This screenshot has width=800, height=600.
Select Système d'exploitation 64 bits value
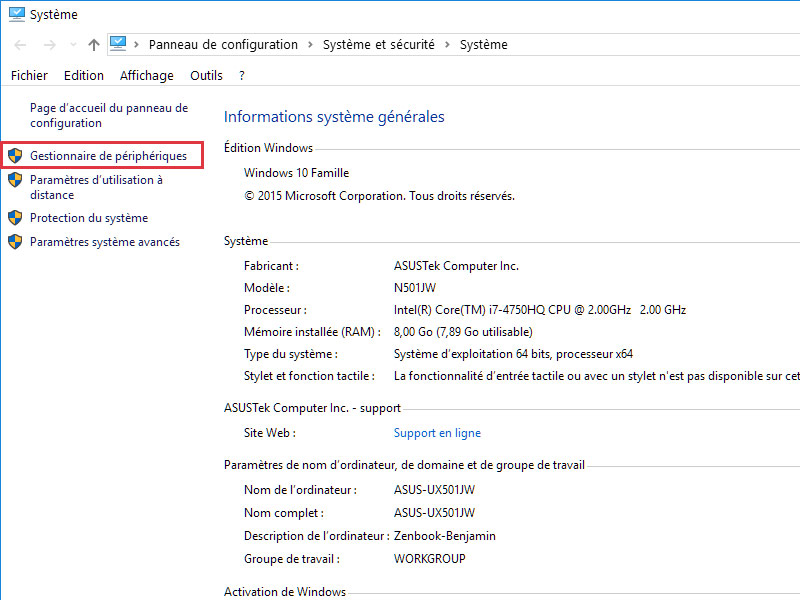[x=513, y=354]
